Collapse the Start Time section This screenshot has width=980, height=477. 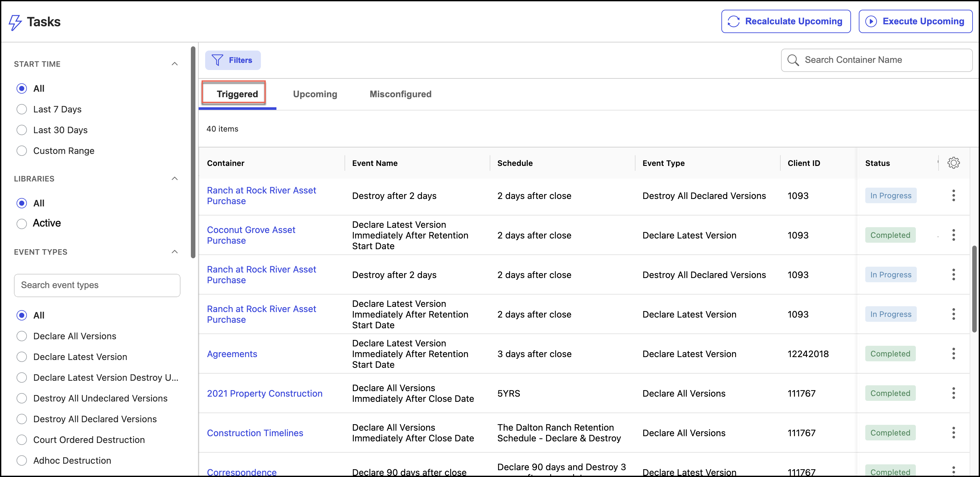point(175,64)
